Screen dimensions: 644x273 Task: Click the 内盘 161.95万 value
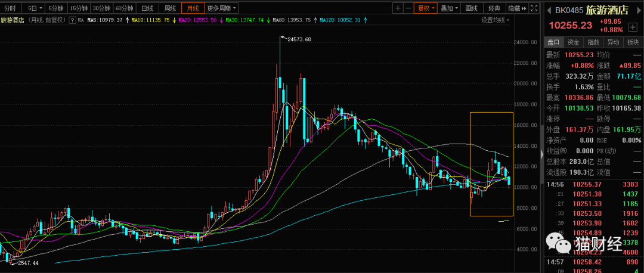pyautogui.click(x=627, y=129)
